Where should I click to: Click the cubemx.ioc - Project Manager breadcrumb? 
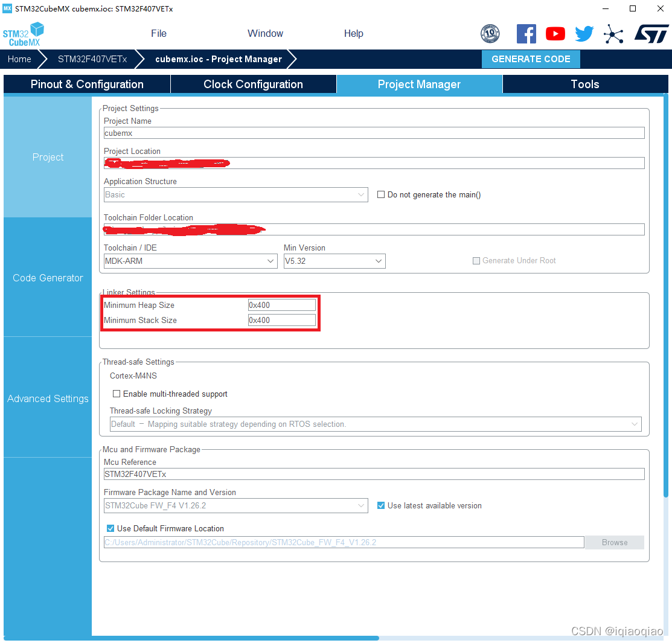[219, 59]
